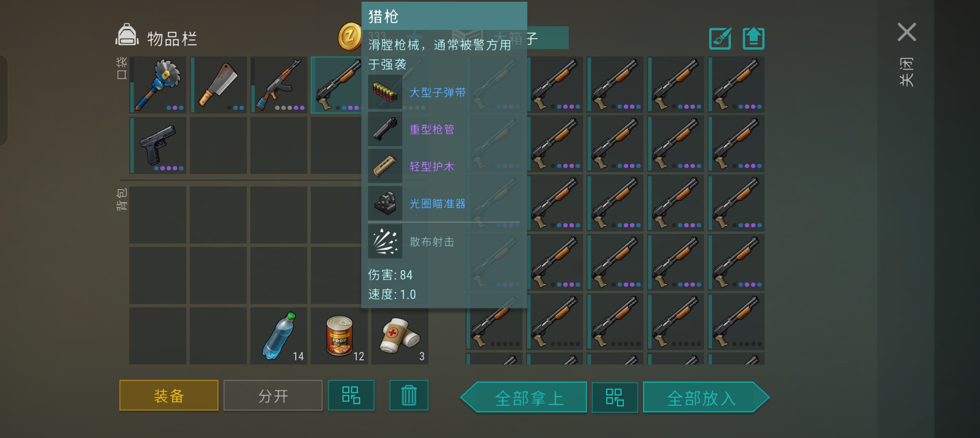Click the chest rename brush icon

[720, 39]
